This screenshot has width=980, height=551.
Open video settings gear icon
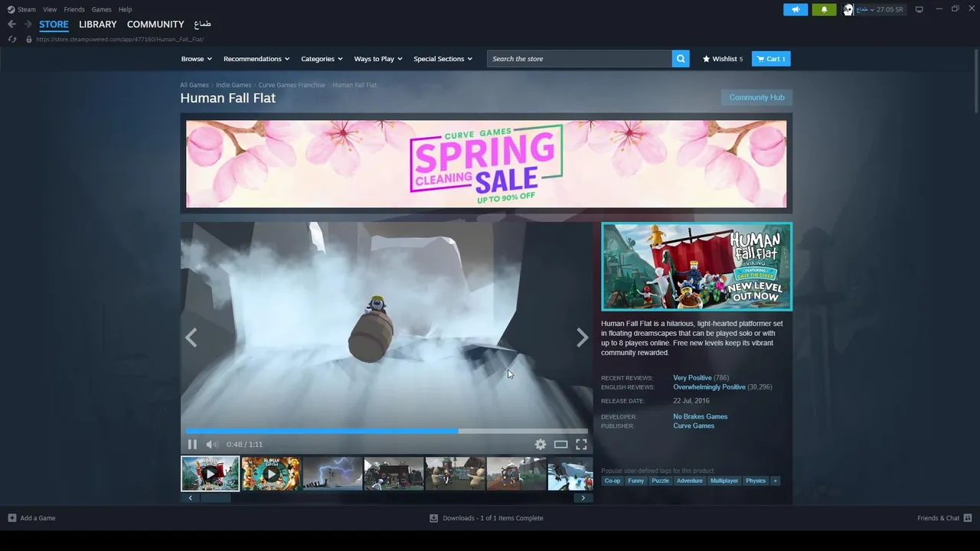pos(541,444)
